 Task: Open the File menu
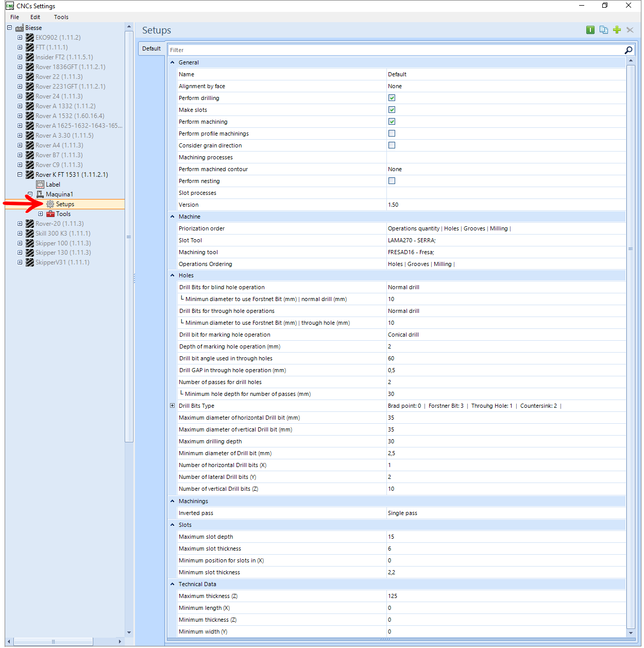point(14,17)
